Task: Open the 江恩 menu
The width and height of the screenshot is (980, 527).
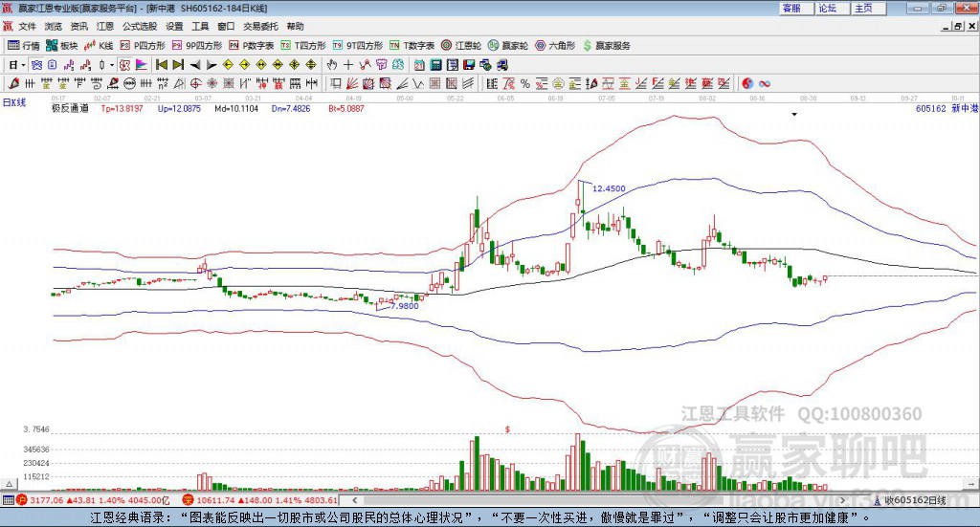Action: [105, 26]
